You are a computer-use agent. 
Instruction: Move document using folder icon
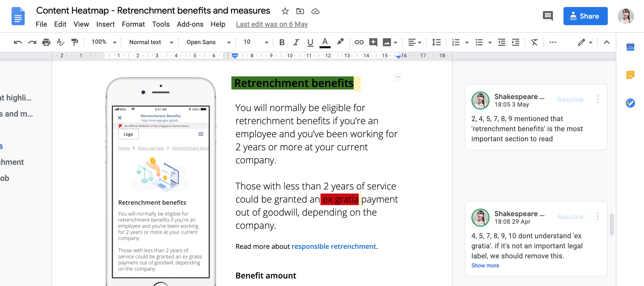pos(300,11)
